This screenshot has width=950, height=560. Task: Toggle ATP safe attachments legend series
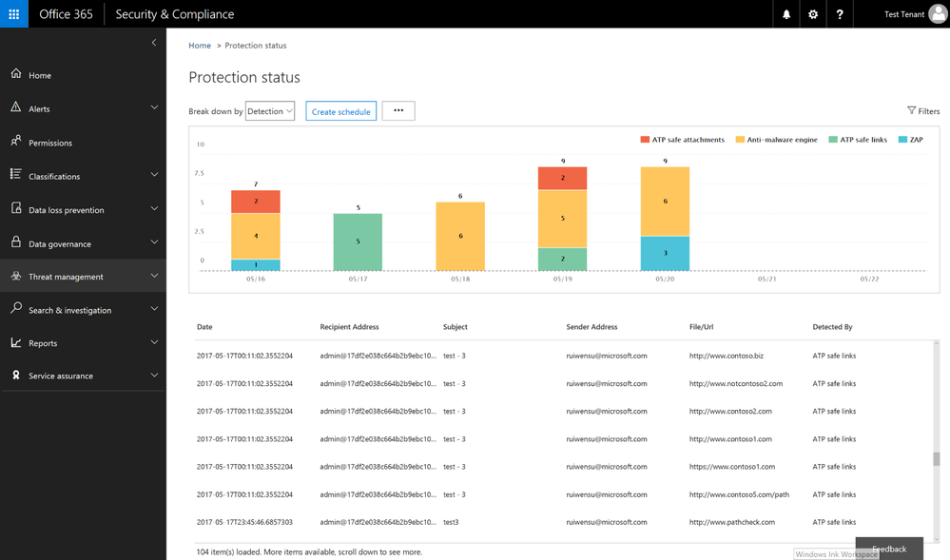point(682,140)
